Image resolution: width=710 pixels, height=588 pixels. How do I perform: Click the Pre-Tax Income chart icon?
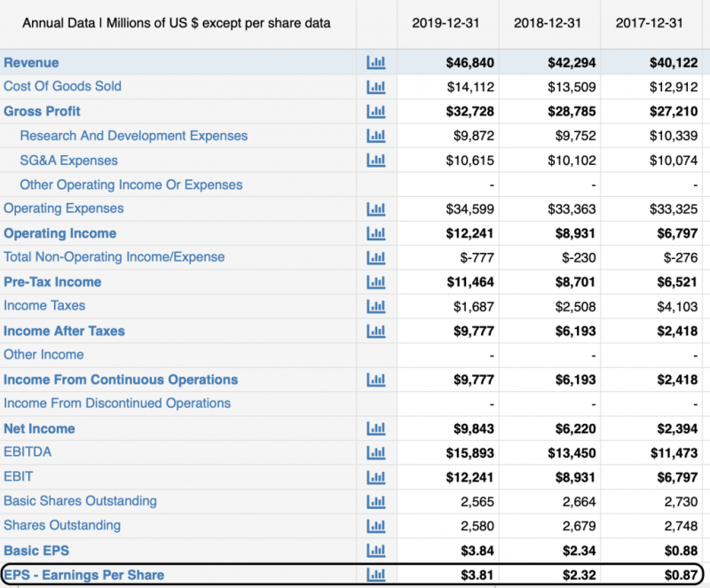[376, 282]
